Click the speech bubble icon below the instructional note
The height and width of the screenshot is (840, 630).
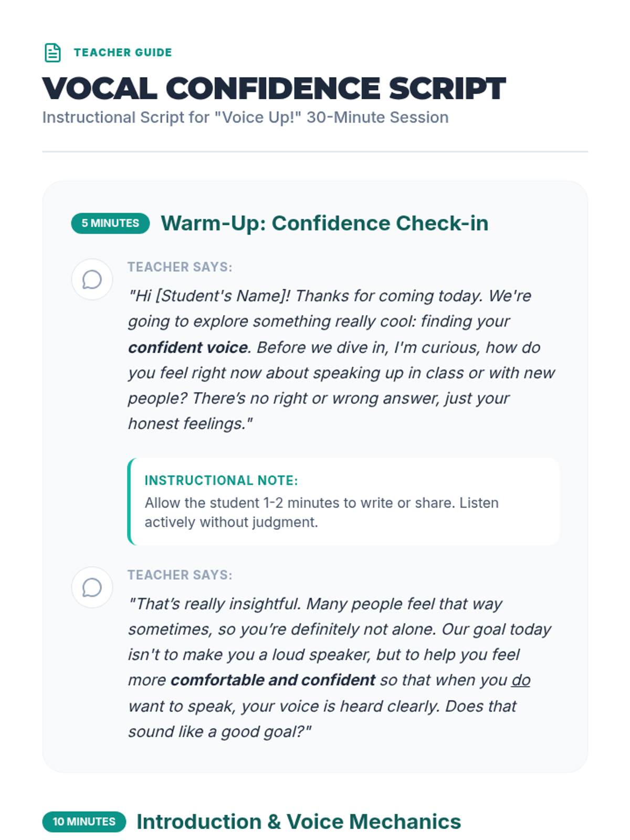(x=92, y=587)
